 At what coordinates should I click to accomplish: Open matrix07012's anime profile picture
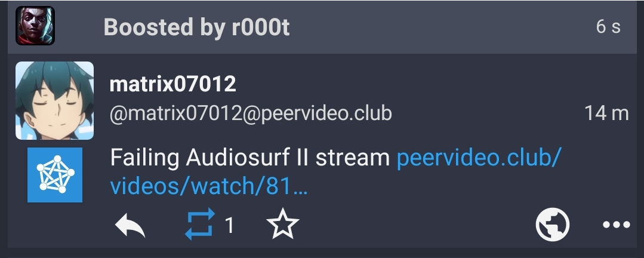coord(55,101)
